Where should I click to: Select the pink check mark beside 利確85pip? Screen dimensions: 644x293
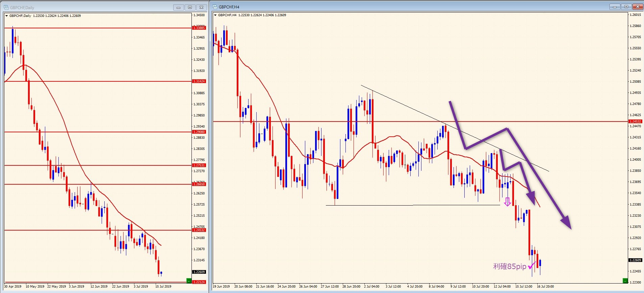(x=532, y=266)
